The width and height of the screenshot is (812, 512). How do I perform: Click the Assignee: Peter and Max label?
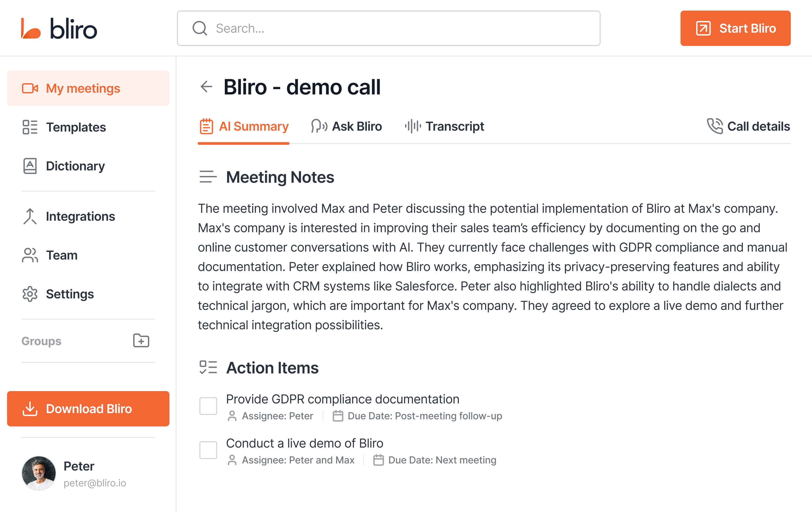click(298, 460)
